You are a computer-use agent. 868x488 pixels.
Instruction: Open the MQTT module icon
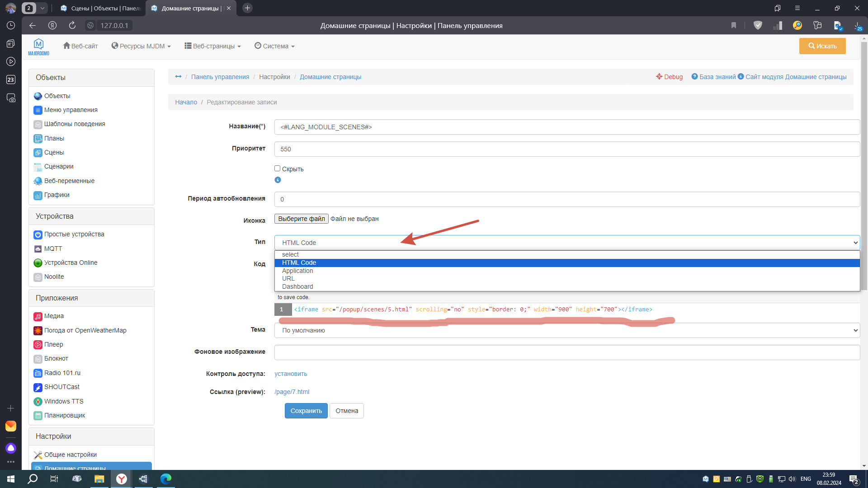[x=38, y=249]
